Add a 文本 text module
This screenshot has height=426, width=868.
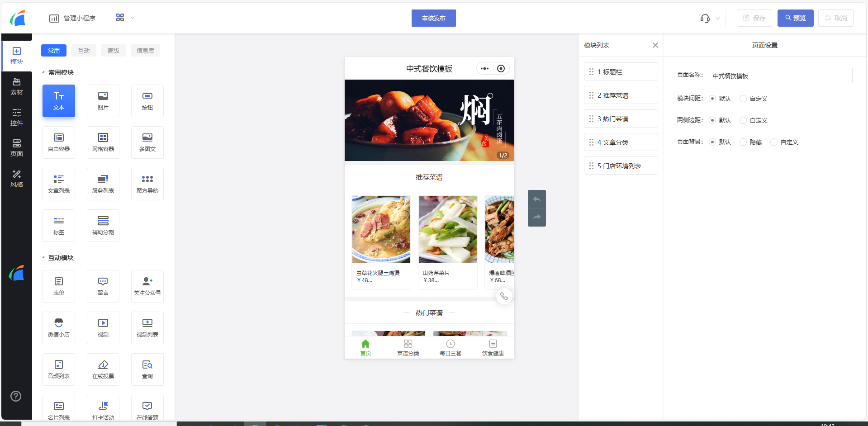pyautogui.click(x=59, y=101)
